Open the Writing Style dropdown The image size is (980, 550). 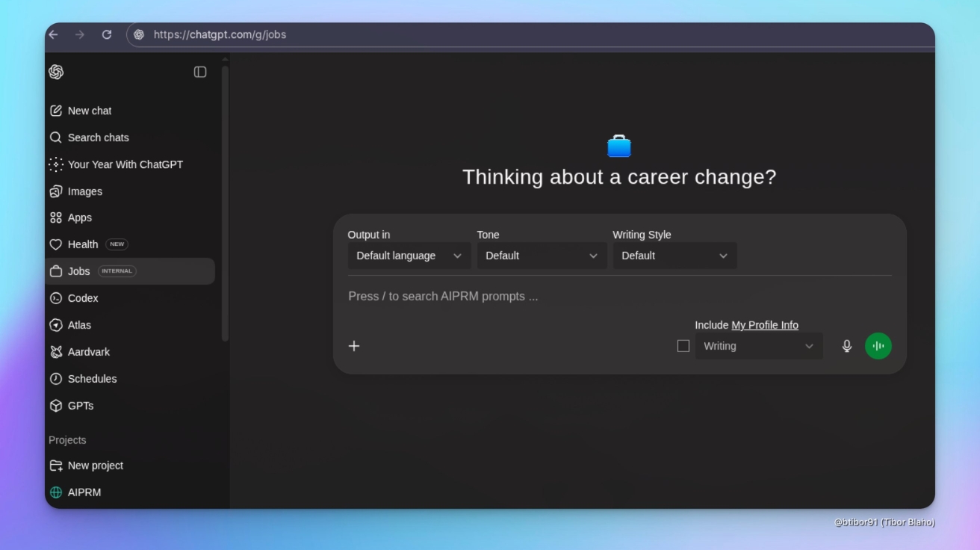click(x=674, y=255)
